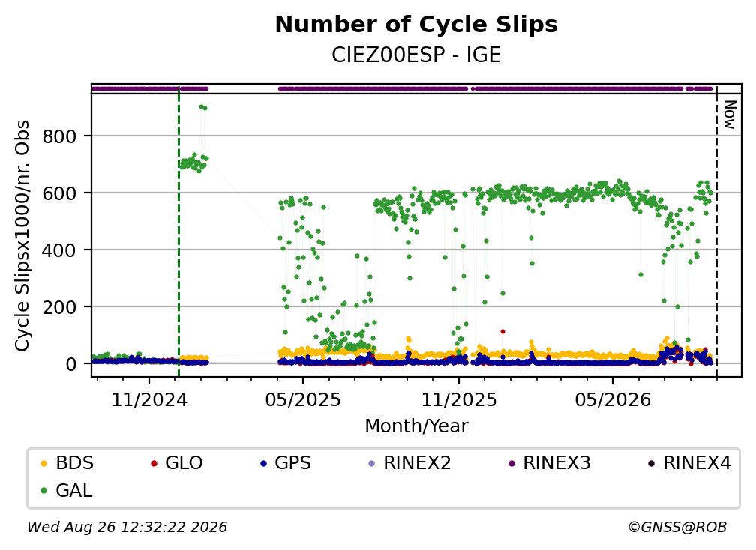Screen dimensions: 756x550
Task: Click the chart title Number of Cycle Slips
Action: coord(416,25)
